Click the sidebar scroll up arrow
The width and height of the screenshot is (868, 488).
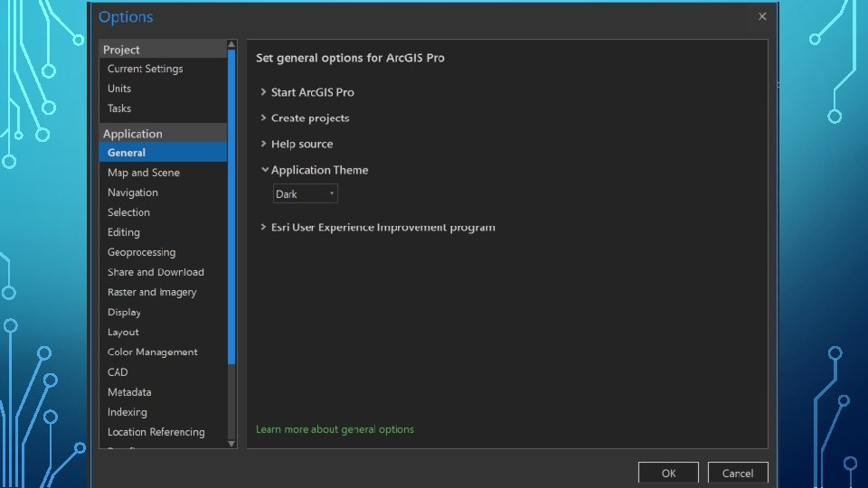(231, 44)
